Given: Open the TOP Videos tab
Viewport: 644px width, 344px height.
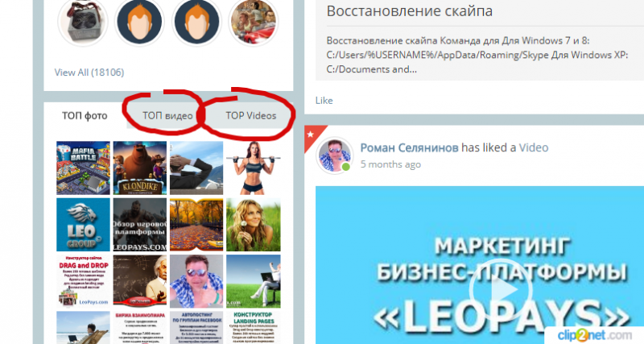Looking at the screenshot, I should tap(251, 116).
